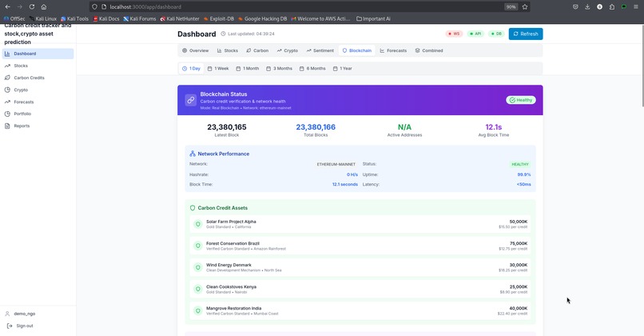The width and height of the screenshot is (644, 336).
Task: Click the DB connection status badge
Action: (x=496, y=34)
